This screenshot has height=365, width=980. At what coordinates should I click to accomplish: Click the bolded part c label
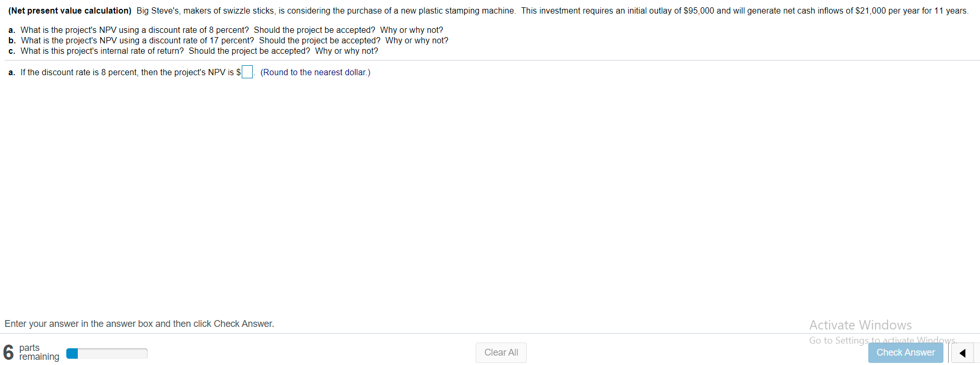11,51
